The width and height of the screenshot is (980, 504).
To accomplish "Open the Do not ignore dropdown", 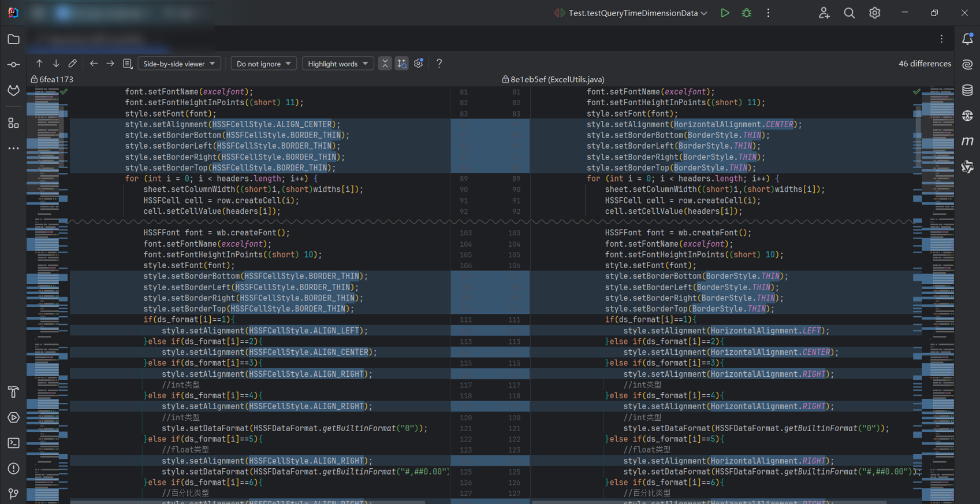I will [x=264, y=64].
